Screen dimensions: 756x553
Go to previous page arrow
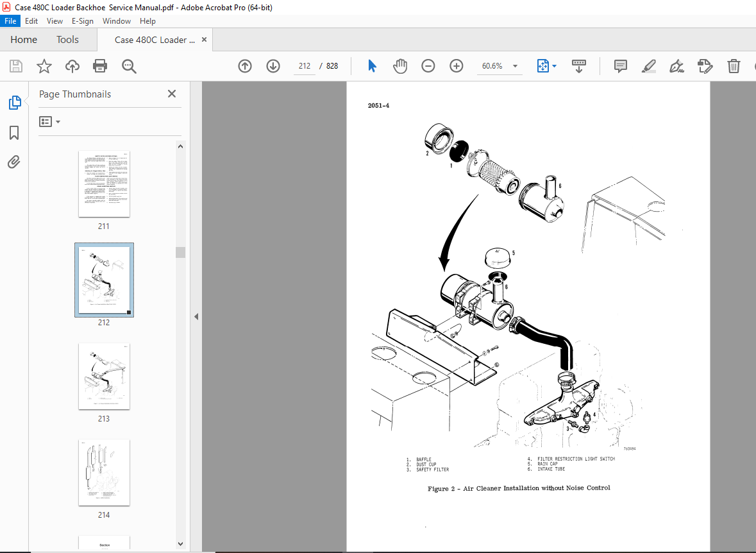tap(245, 66)
